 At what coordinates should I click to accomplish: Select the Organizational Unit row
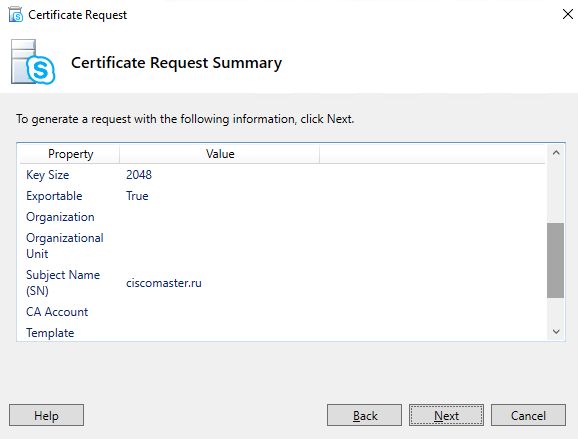(282, 246)
